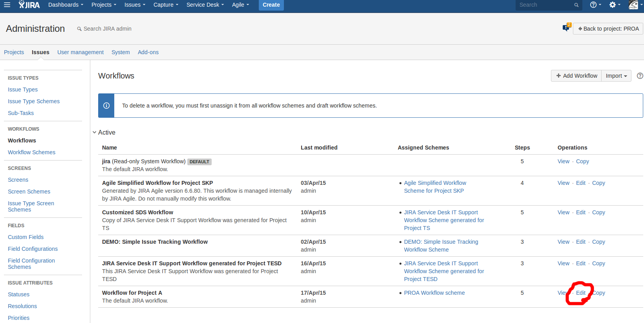Open the hamburger sidebar menu icon
The image size is (644, 323).
coord(7,5)
